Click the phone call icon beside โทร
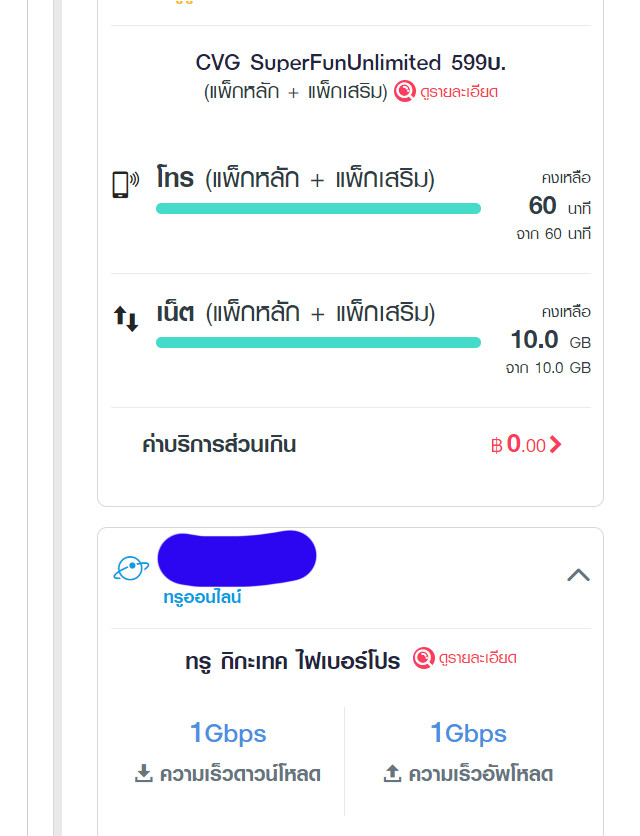640x836 pixels. click(126, 184)
